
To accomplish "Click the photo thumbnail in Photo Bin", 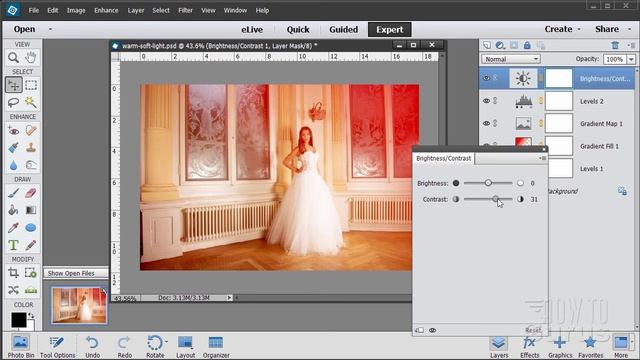I will (x=79, y=305).
